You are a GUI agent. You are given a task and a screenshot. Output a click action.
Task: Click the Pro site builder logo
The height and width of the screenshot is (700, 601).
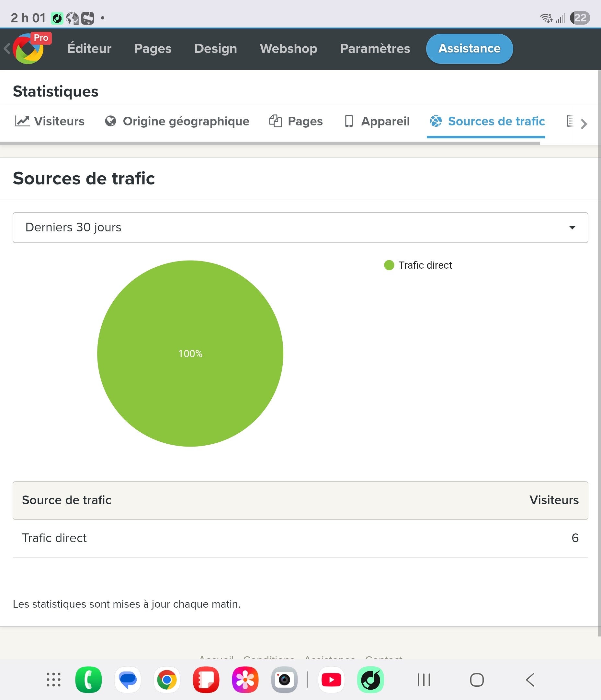pos(28,49)
